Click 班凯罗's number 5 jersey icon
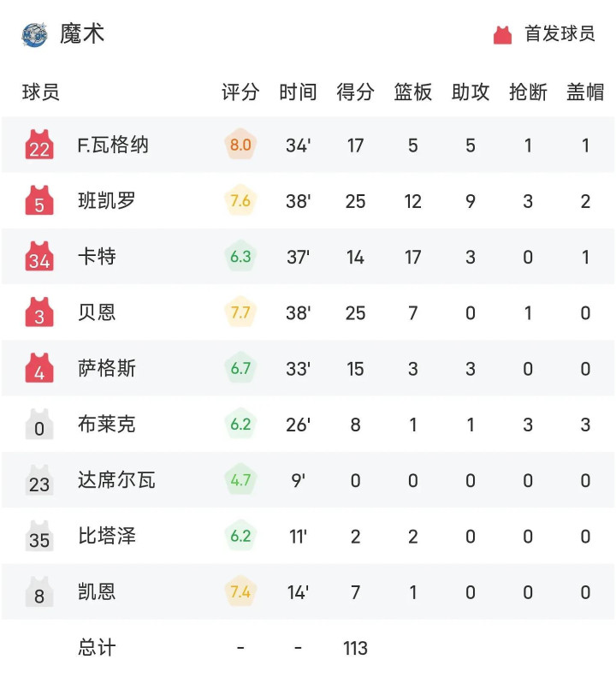This screenshot has height=677, width=616. coord(39,201)
